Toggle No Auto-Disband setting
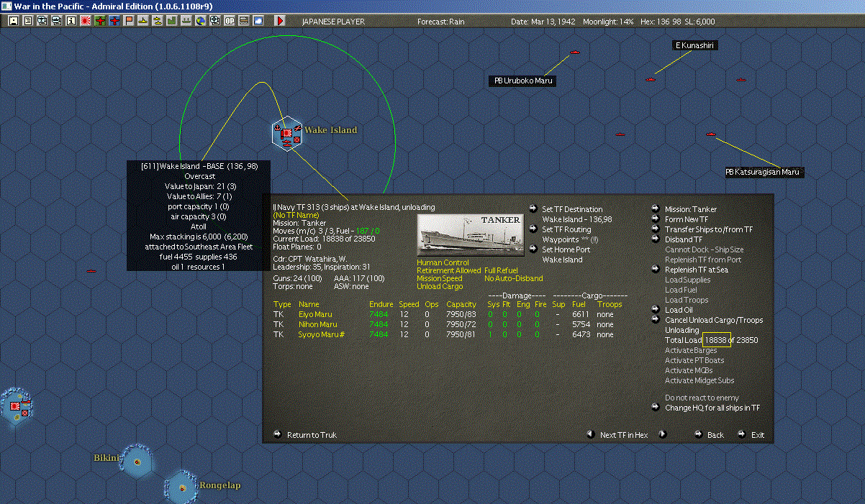865x504 pixels. click(514, 279)
